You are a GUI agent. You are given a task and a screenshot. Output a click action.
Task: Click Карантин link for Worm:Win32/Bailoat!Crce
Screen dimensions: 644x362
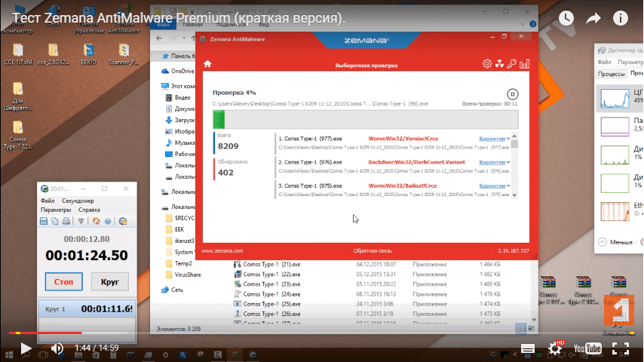point(492,186)
